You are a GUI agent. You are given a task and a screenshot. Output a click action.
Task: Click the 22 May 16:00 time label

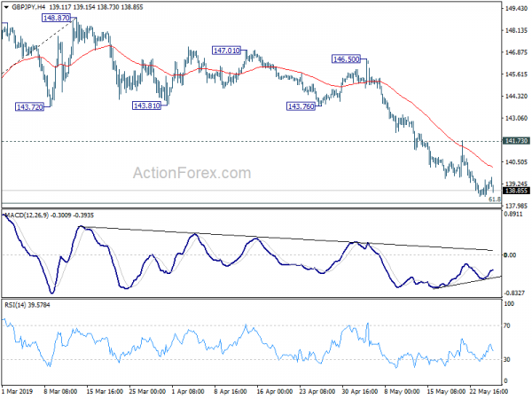pyautogui.click(x=489, y=391)
